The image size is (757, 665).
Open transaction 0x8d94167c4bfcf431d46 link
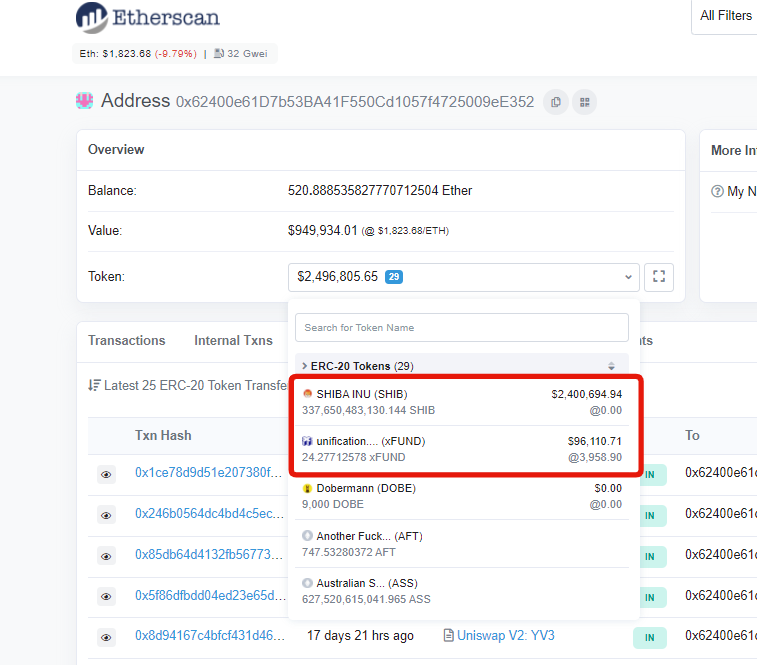coord(210,636)
